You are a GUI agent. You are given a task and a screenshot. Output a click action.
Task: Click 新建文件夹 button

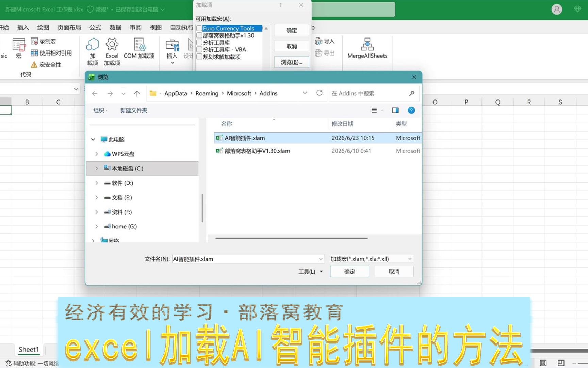134,110
